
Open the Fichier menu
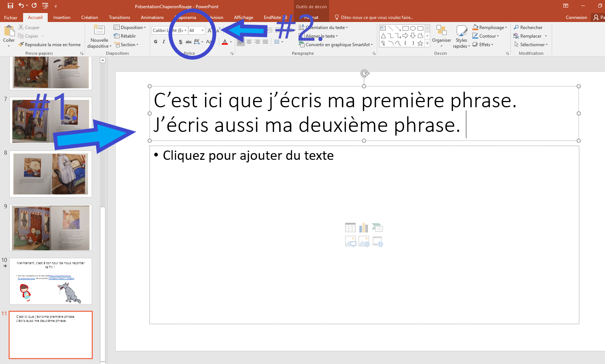click(x=11, y=18)
